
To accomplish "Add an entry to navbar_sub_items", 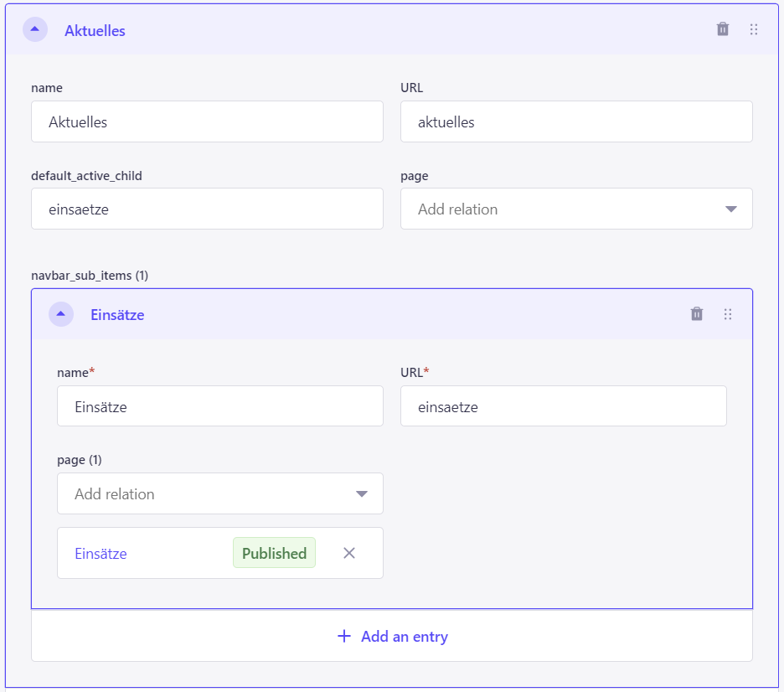I will (392, 636).
